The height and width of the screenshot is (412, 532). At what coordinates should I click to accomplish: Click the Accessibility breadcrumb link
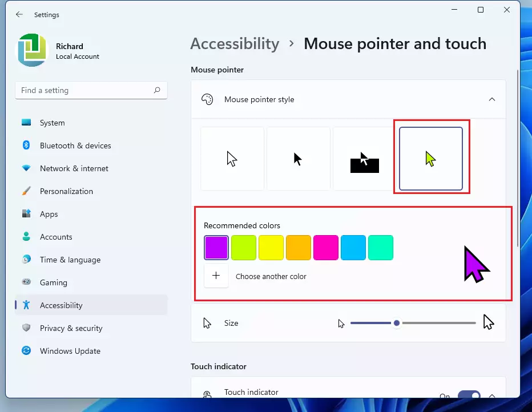coord(235,43)
